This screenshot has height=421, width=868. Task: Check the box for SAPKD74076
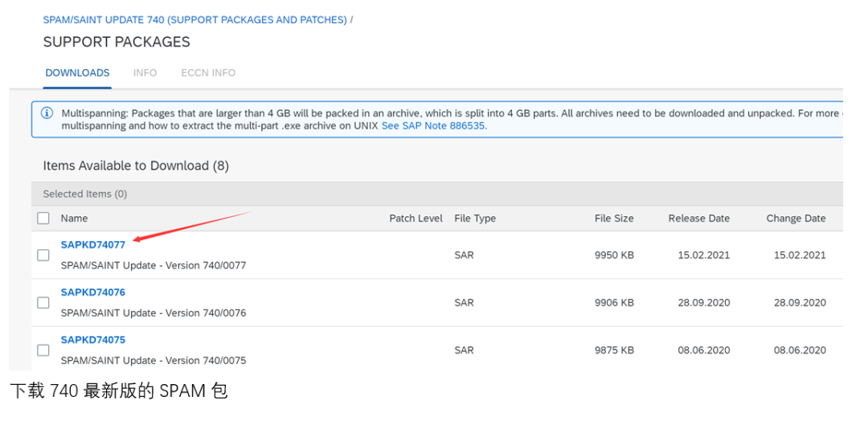pos(43,303)
